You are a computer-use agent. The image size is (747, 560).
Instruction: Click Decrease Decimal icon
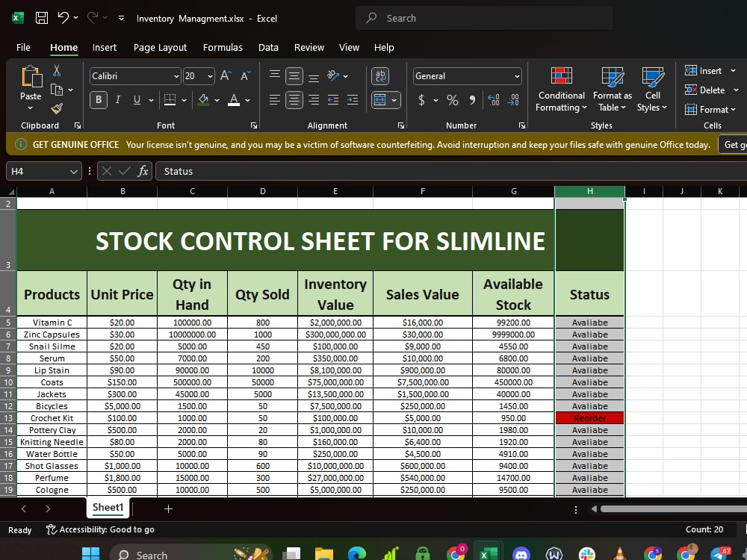[513, 100]
